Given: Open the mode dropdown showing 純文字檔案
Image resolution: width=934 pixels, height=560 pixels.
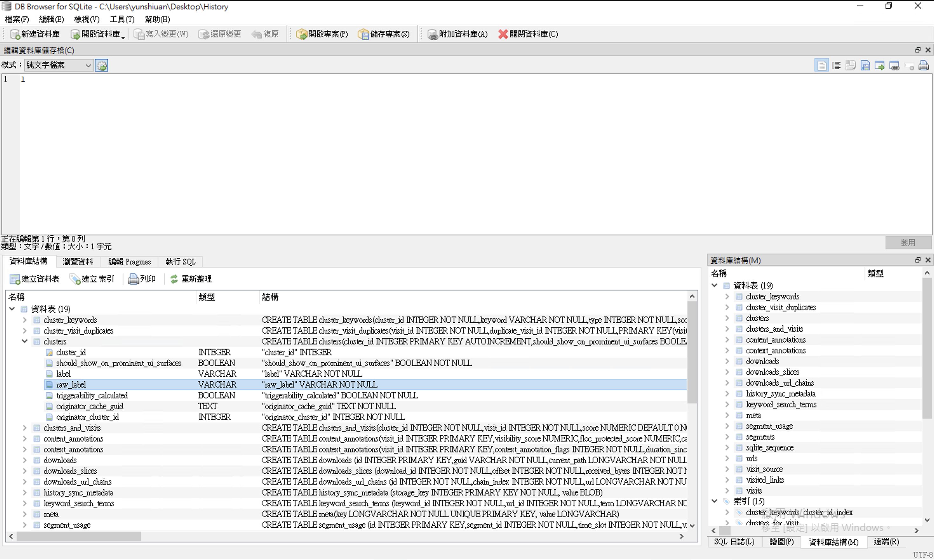Looking at the screenshot, I should pos(58,65).
